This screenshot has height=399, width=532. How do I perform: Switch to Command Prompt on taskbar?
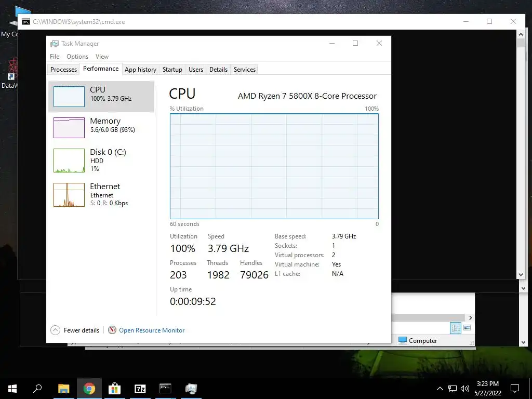165,389
